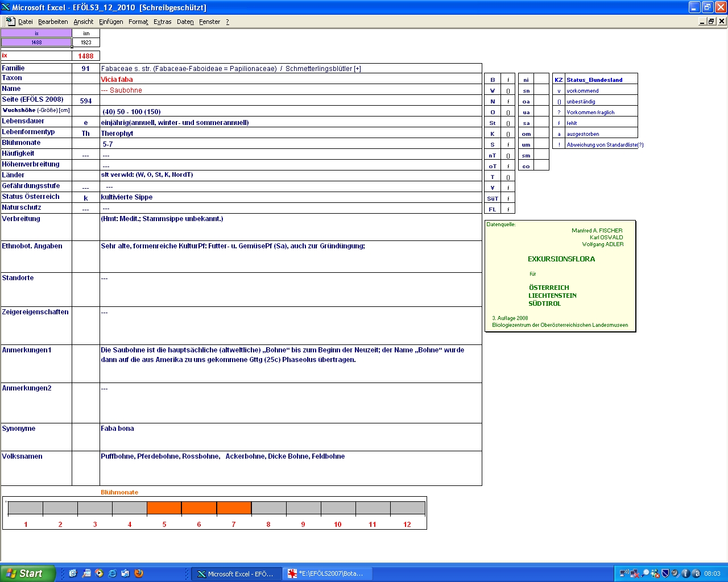Click the 'ausgestorben' legend entry
Image resolution: width=728 pixels, height=582 pixels.
click(x=583, y=134)
